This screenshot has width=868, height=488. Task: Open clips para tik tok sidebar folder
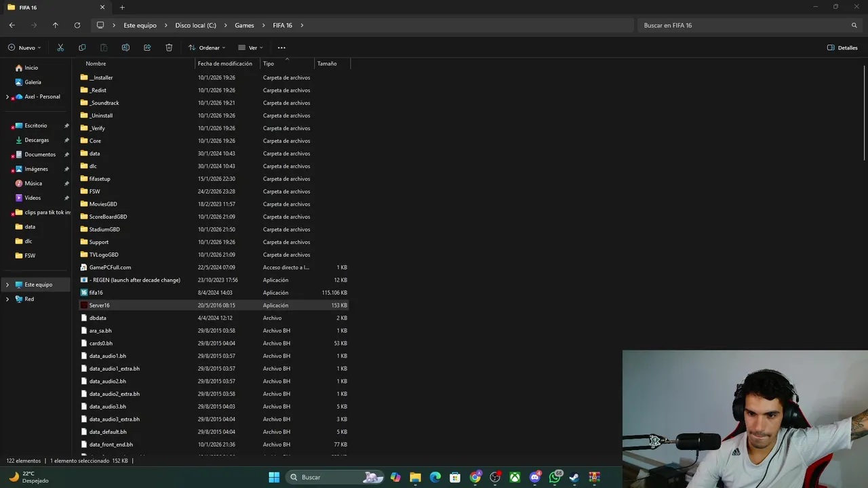(43, 213)
